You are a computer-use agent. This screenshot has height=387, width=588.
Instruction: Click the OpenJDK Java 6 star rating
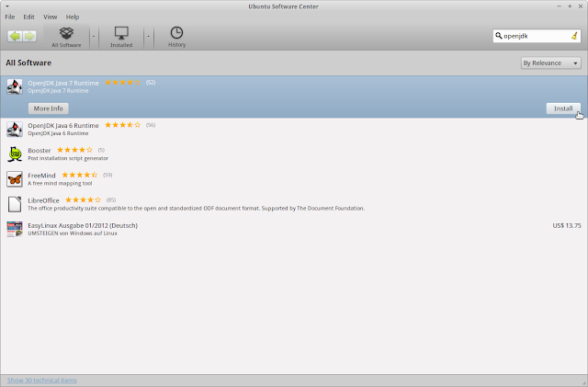point(122,125)
